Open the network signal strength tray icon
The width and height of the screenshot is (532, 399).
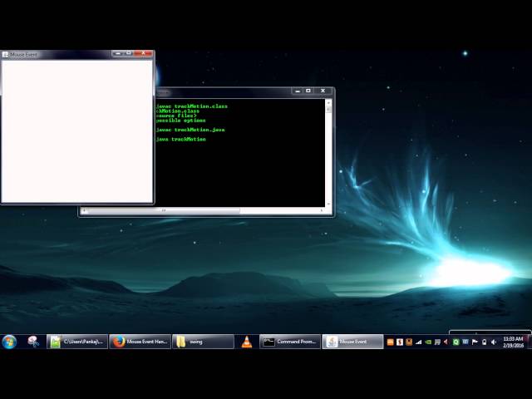[419, 342]
